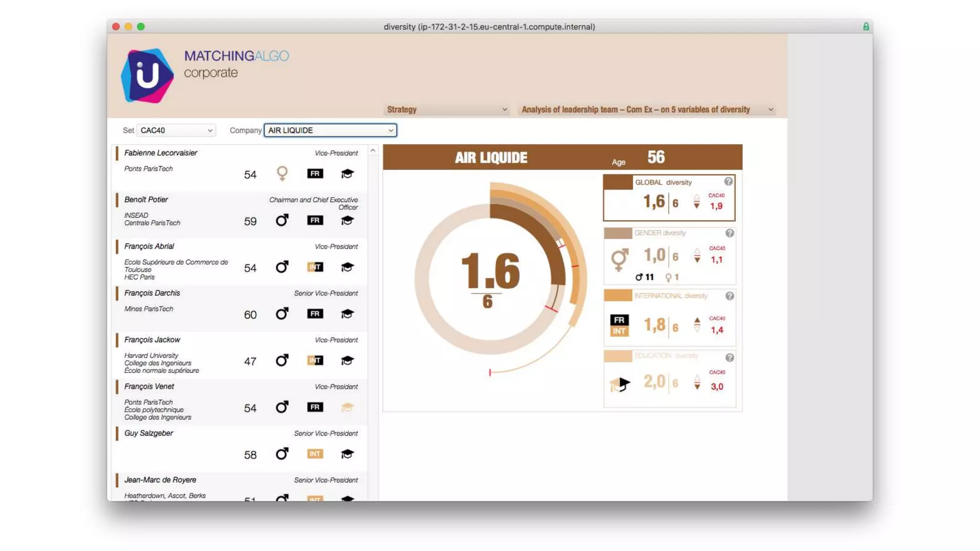The width and height of the screenshot is (980, 551).
Task: Expand the Strategy dropdown menu
Action: pyautogui.click(x=446, y=110)
